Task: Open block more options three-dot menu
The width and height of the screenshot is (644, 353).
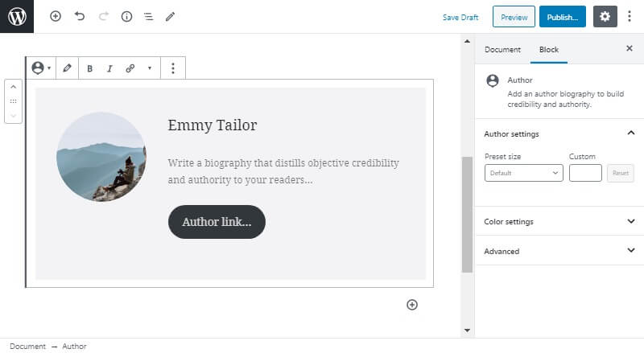Action: [173, 68]
